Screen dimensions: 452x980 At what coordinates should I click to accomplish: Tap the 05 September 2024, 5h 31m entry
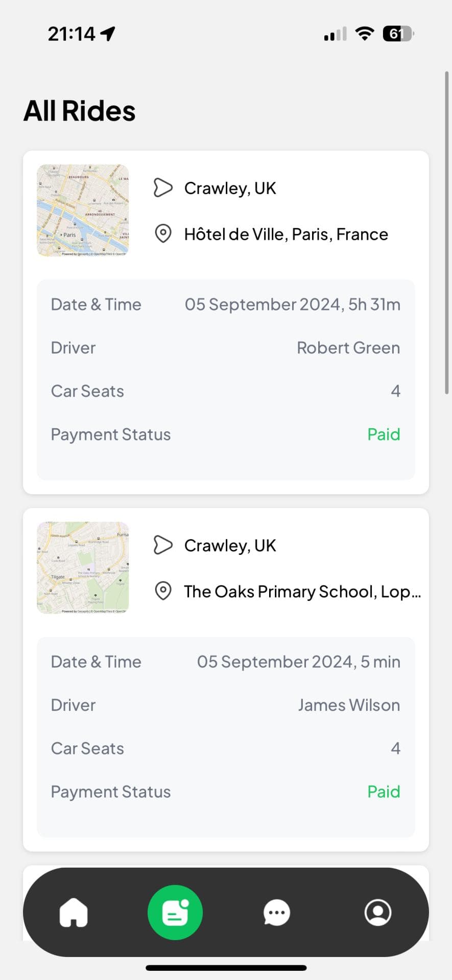click(292, 305)
